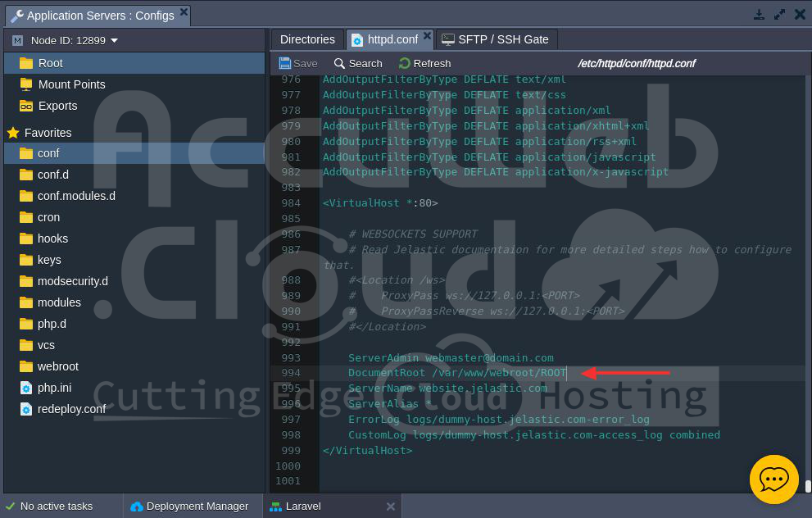Switch to the Directories tab
The width and height of the screenshot is (812, 518).
(307, 39)
